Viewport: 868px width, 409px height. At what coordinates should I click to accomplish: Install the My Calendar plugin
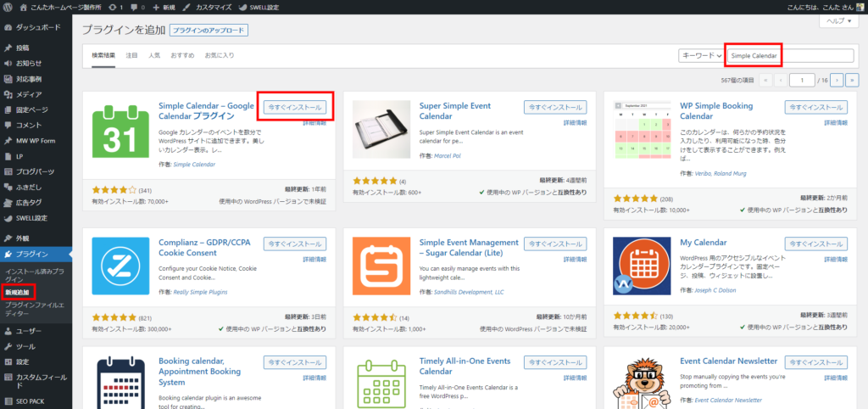pos(816,244)
